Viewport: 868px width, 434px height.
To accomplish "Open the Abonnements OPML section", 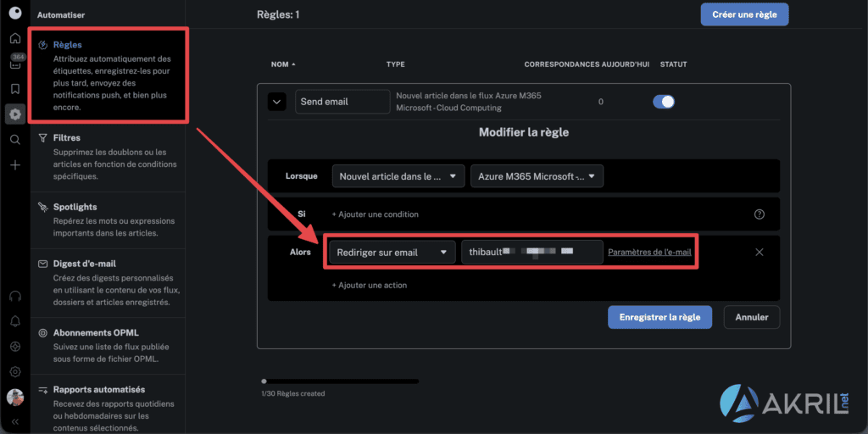I will 108,346.
